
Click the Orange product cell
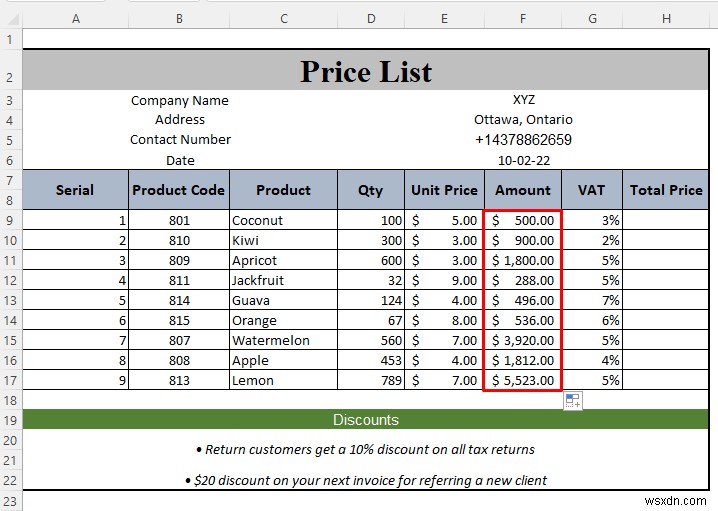pos(283,320)
